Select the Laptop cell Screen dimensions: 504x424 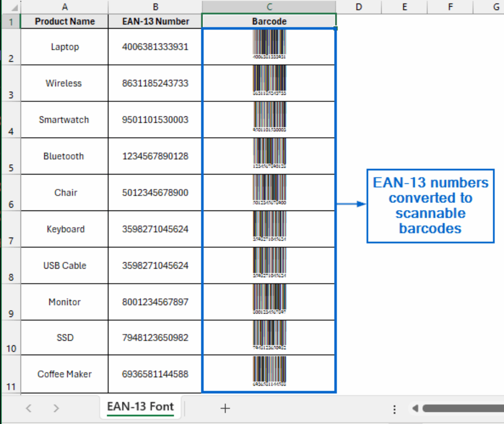tap(65, 47)
